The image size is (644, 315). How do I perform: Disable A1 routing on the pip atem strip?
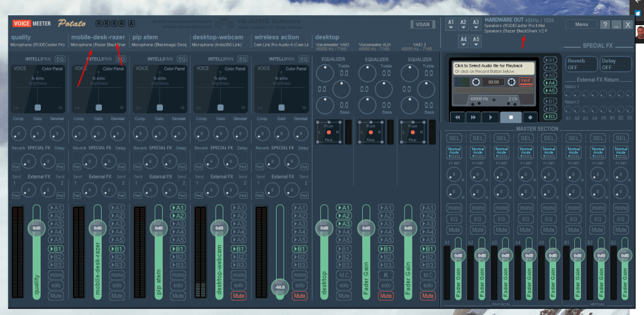(178, 208)
